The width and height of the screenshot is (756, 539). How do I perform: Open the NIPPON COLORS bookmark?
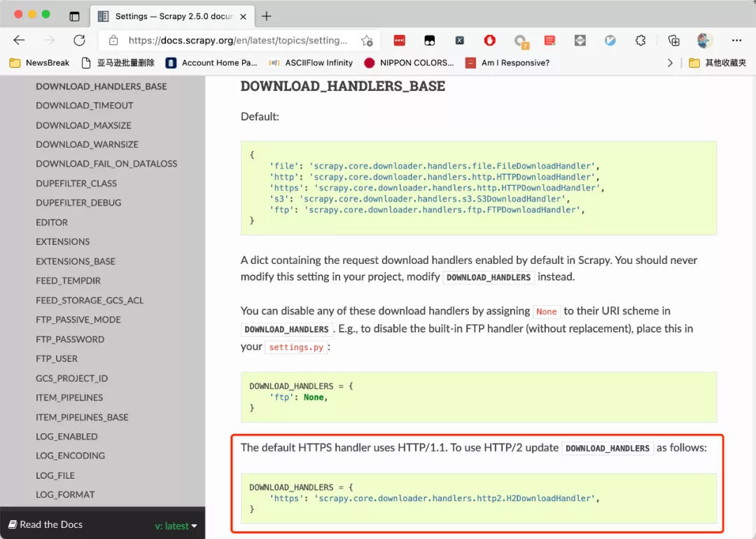coord(409,63)
